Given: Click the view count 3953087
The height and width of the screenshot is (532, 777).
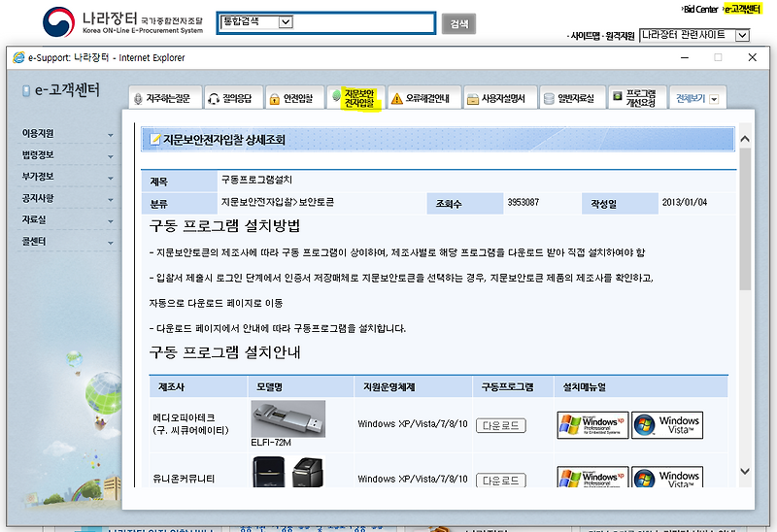Looking at the screenshot, I should click(523, 202).
